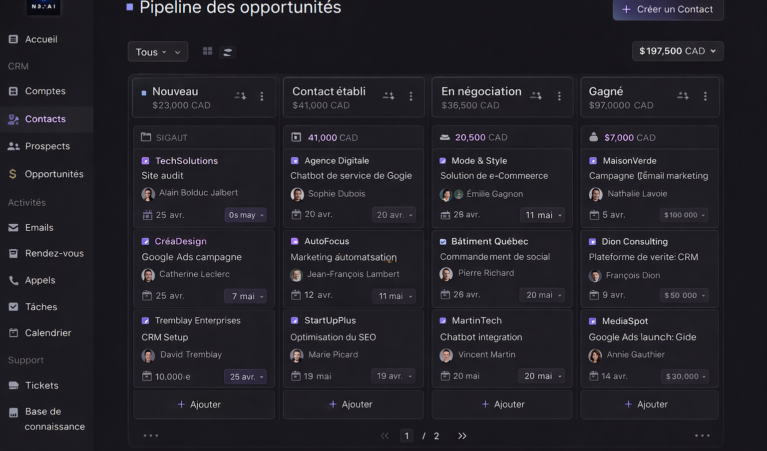Image resolution: width=767 pixels, height=451 pixels.
Task: Click the Base de connaissance icon
Action: pyautogui.click(x=14, y=412)
